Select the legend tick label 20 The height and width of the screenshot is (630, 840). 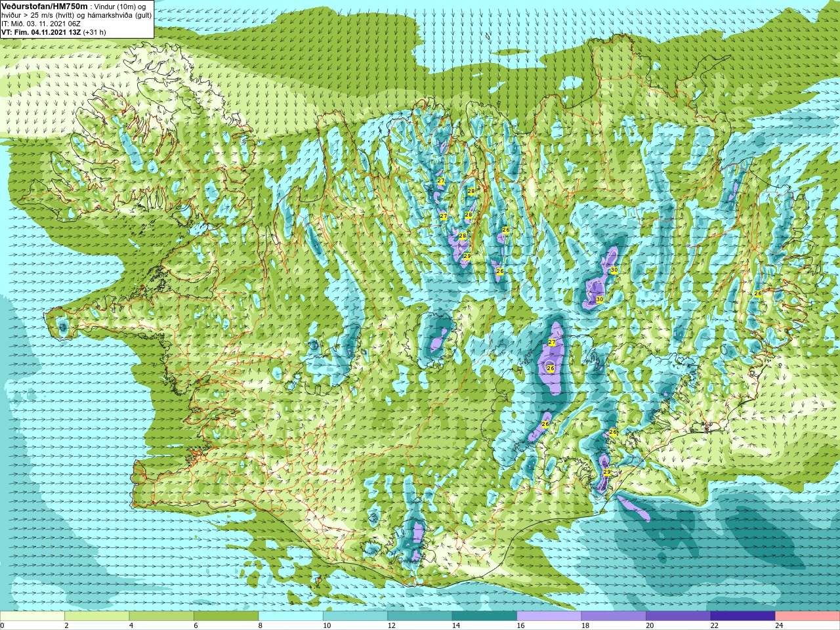pyautogui.click(x=650, y=625)
